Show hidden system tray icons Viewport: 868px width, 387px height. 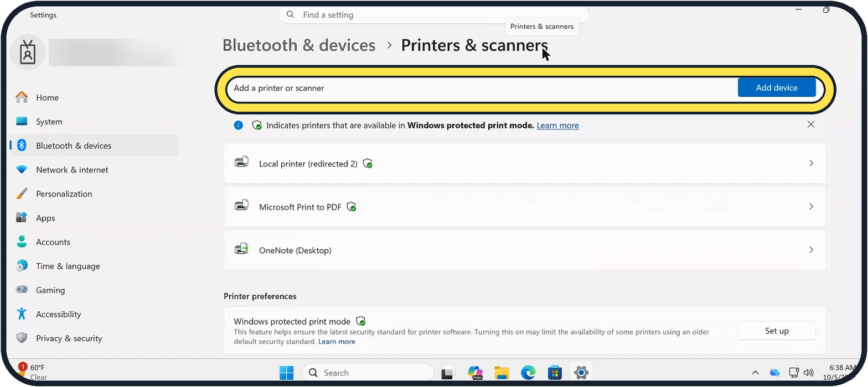click(755, 373)
